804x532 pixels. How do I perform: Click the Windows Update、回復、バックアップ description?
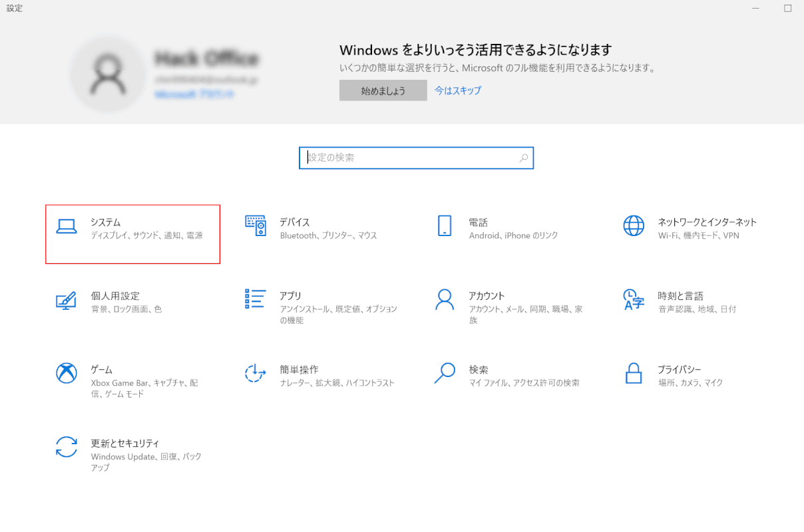pos(146,462)
